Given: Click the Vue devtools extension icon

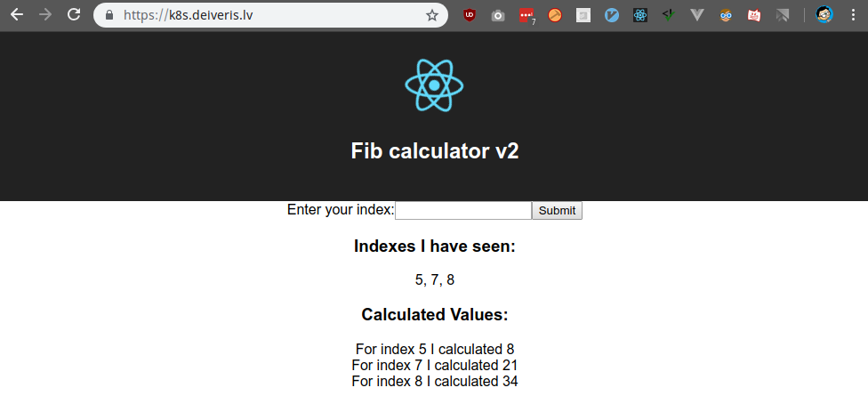Looking at the screenshot, I should (697, 15).
